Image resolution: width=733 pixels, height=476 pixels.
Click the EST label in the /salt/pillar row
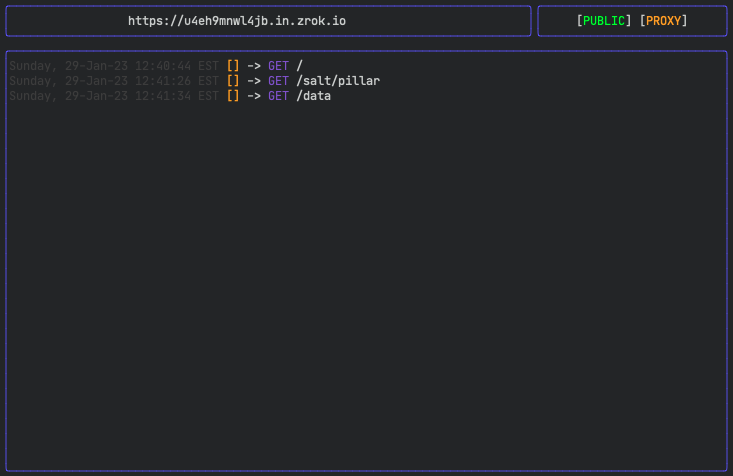click(208, 81)
